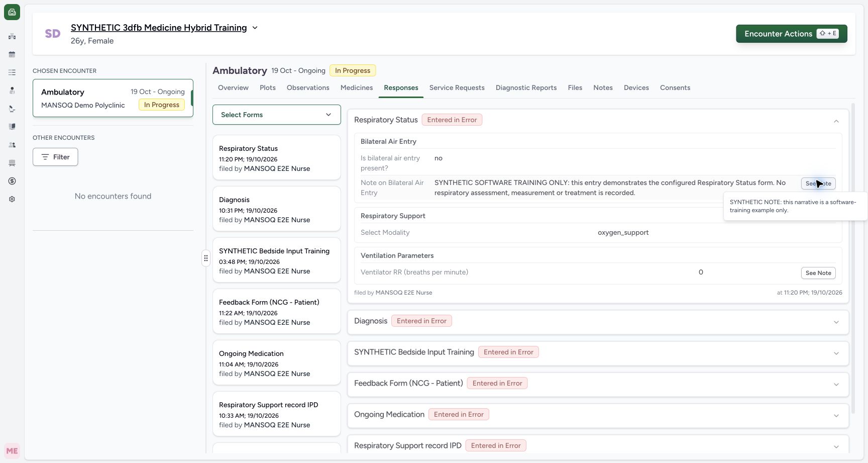Open the Service Requests tab

coord(457,87)
